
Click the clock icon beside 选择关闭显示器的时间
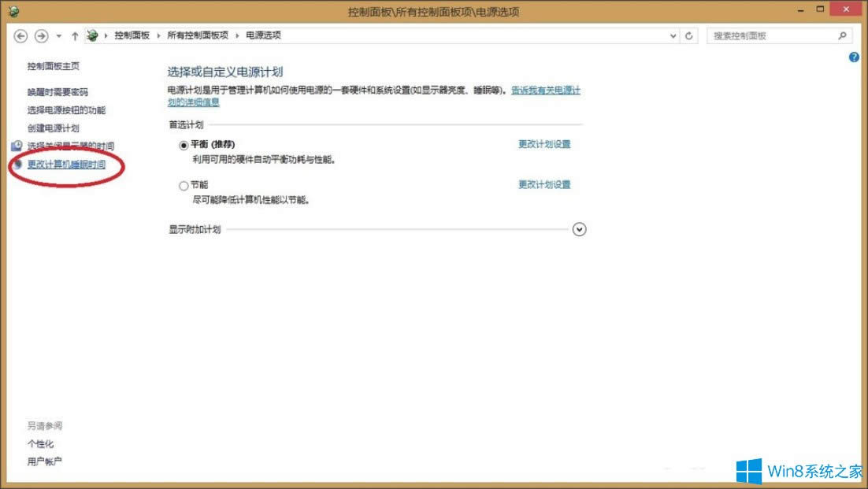point(17,144)
